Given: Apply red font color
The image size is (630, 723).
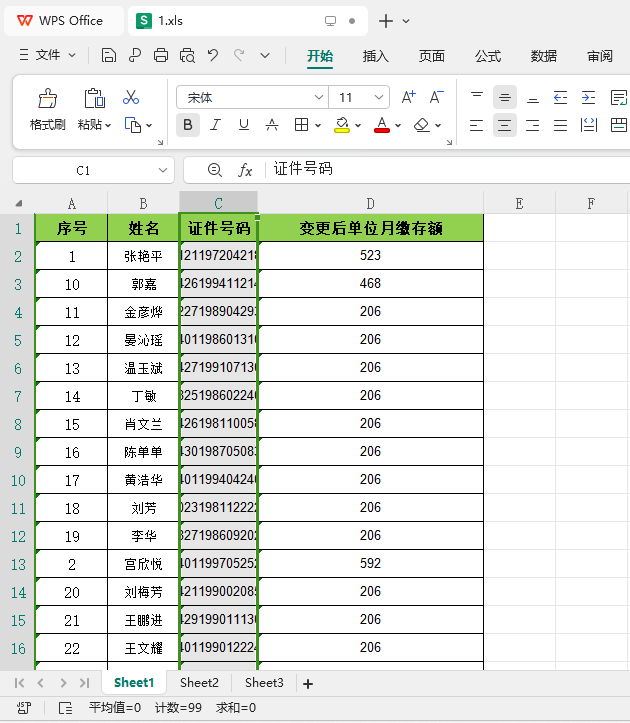Looking at the screenshot, I should (382, 125).
